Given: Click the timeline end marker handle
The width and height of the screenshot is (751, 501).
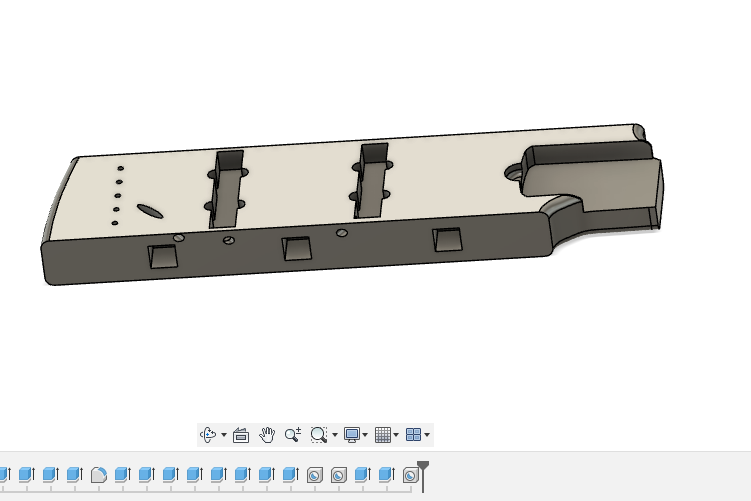Looking at the screenshot, I should pos(423,466).
